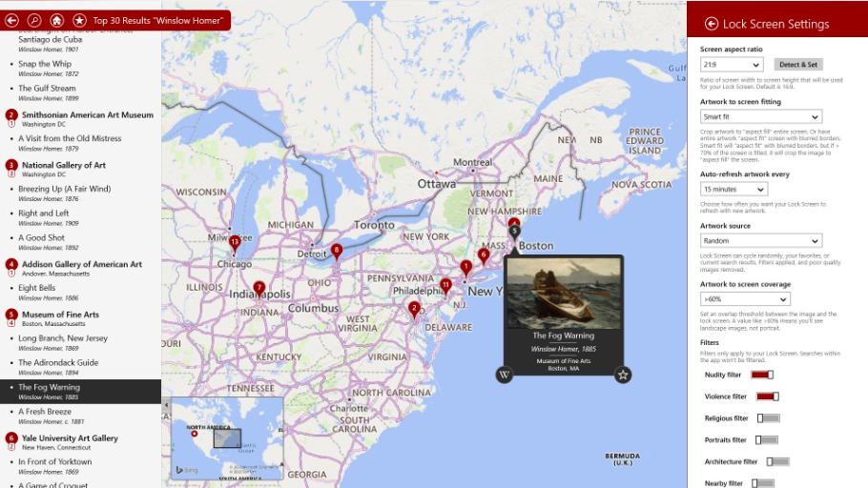Open National Gallery of Art entry
Image resolution: width=868 pixels, height=488 pixels.
click(64, 166)
